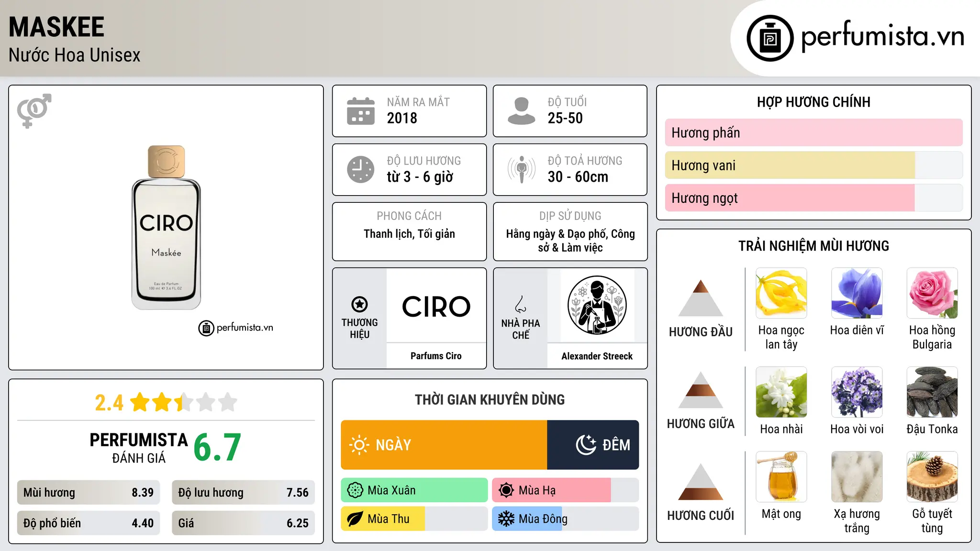Image resolution: width=980 pixels, height=551 pixels.
Task: Click the sun icon beside Mùa Hạ
Action: [x=506, y=490]
